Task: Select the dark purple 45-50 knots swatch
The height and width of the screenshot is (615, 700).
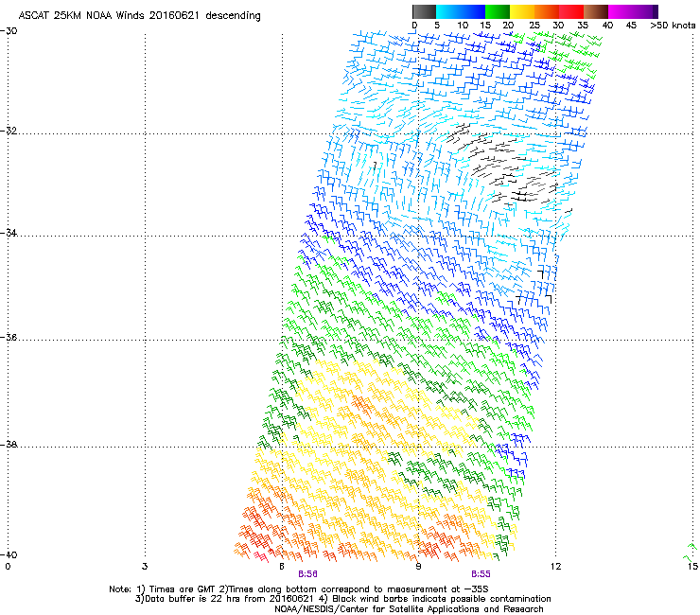Action: (x=645, y=11)
